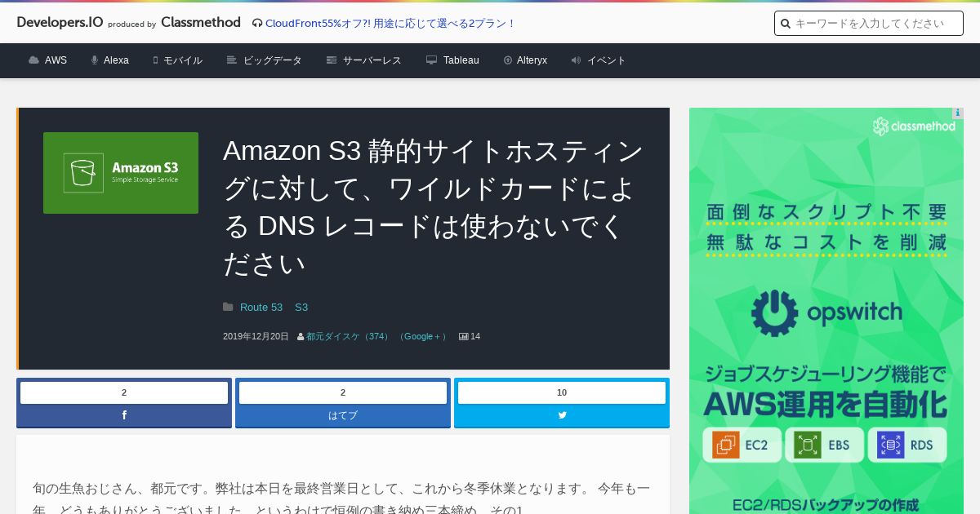980x514 pixels.
Task: Click the circle icon beside Alteryx
Action: tap(508, 60)
